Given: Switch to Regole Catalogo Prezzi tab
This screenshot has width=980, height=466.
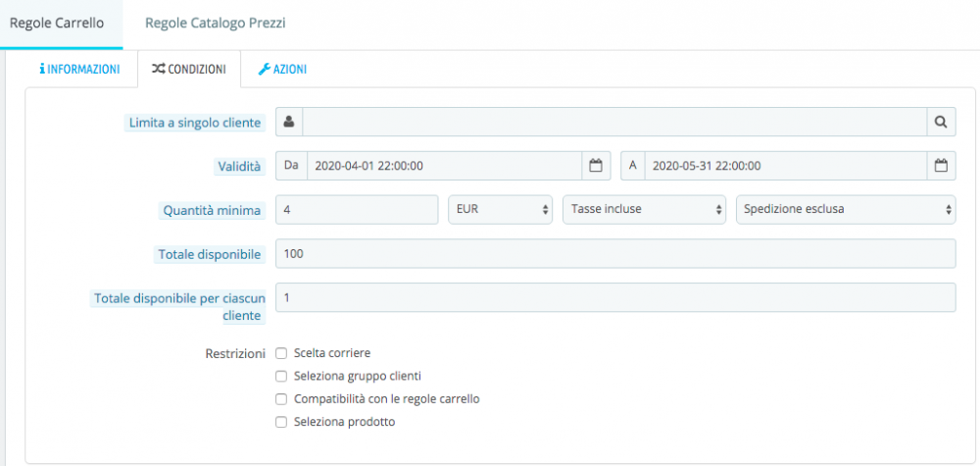Looking at the screenshot, I should pyautogui.click(x=215, y=24).
